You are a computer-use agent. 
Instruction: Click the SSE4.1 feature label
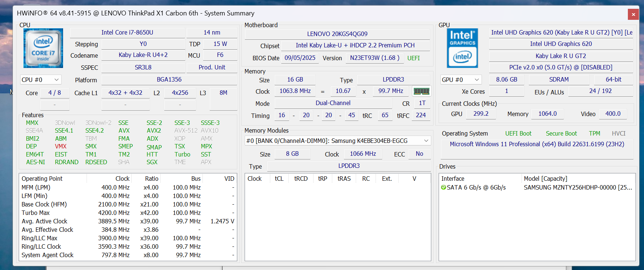[x=64, y=130]
